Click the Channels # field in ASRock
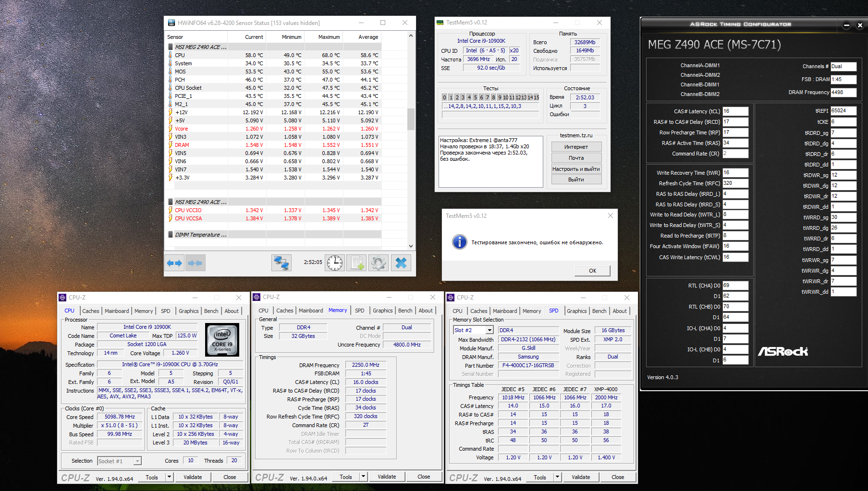 click(844, 67)
